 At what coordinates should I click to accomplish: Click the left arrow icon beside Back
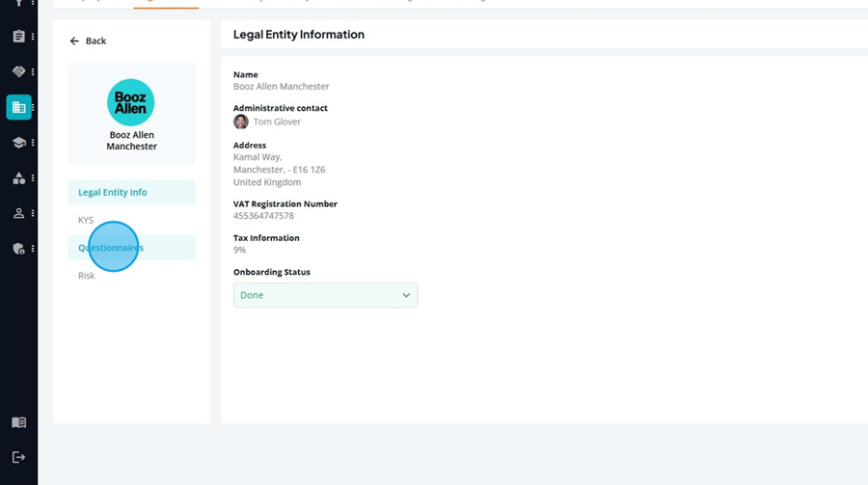coord(74,40)
